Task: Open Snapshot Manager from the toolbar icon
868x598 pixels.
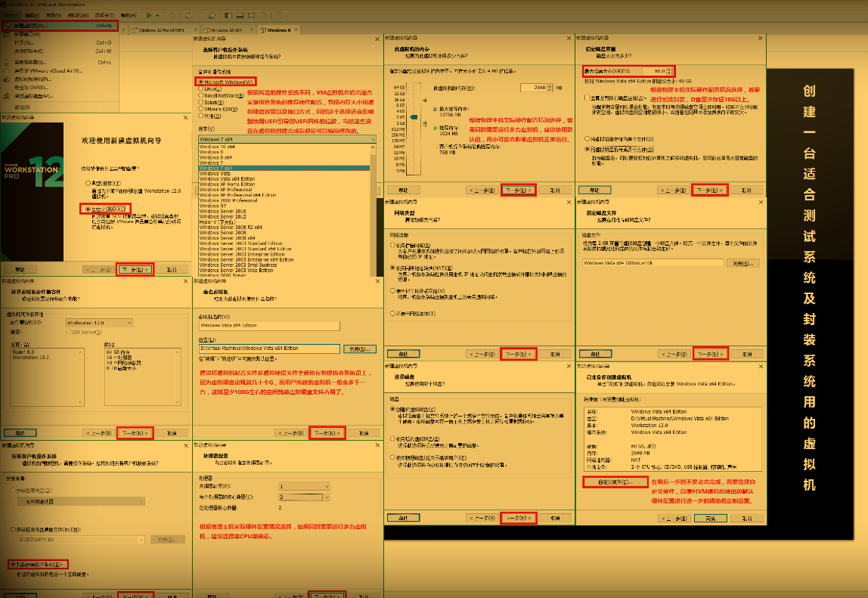Action: pyautogui.click(x=212, y=15)
